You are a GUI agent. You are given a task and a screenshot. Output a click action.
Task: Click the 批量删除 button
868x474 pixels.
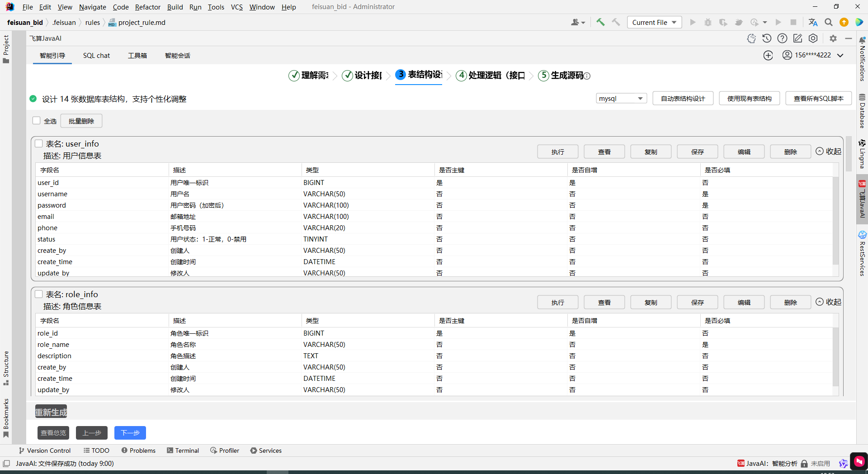tap(81, 121)
